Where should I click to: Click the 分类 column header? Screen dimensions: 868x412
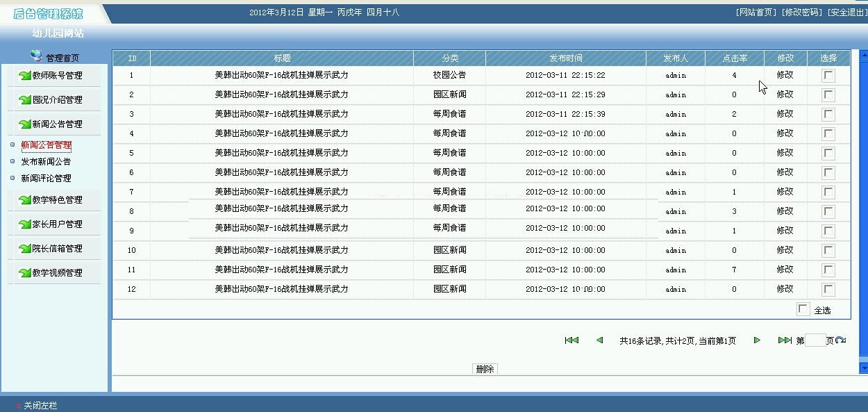(x=450, y=58)
